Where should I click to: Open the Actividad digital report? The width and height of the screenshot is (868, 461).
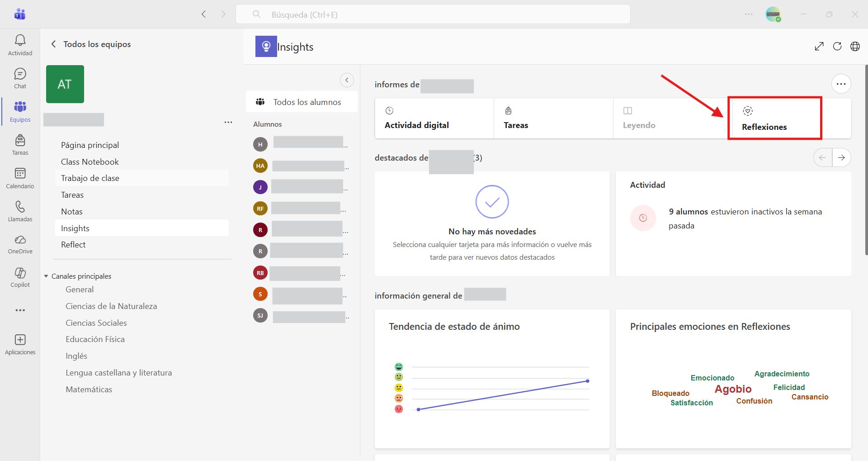pyautogui.click(x=434, y=119)
